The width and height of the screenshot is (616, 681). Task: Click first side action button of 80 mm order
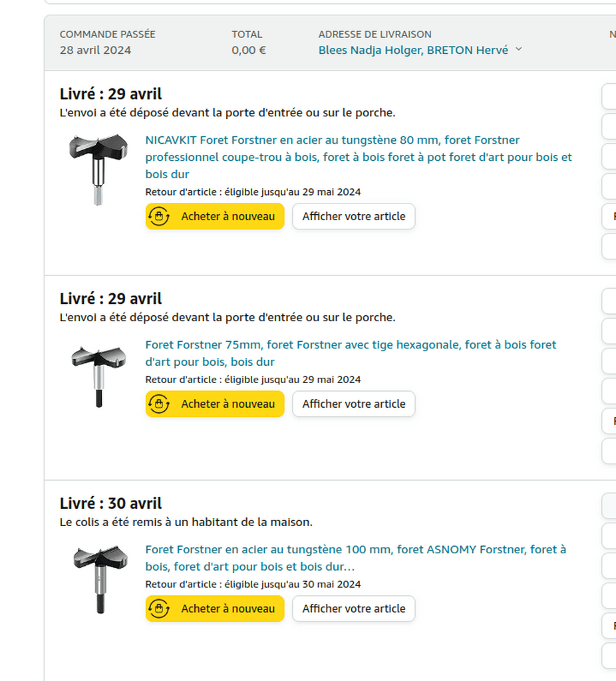pyautogui.click(x=609, y=96)
